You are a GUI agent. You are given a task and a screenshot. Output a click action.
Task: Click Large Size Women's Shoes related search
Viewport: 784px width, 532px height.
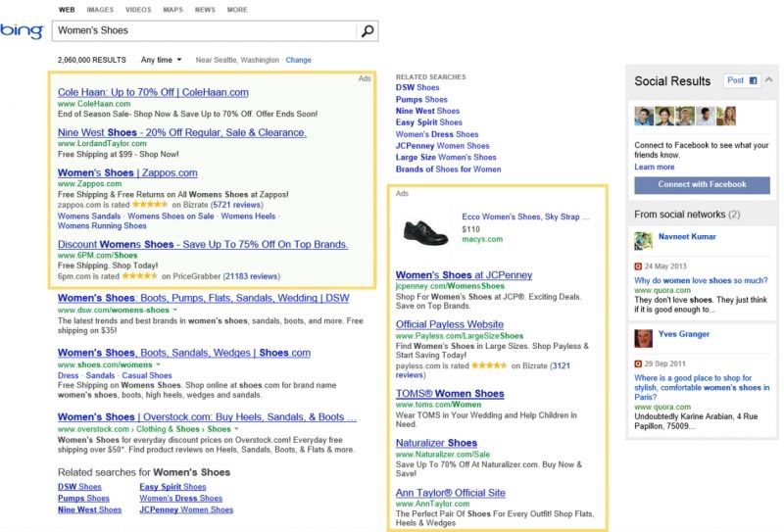point(446,158)
